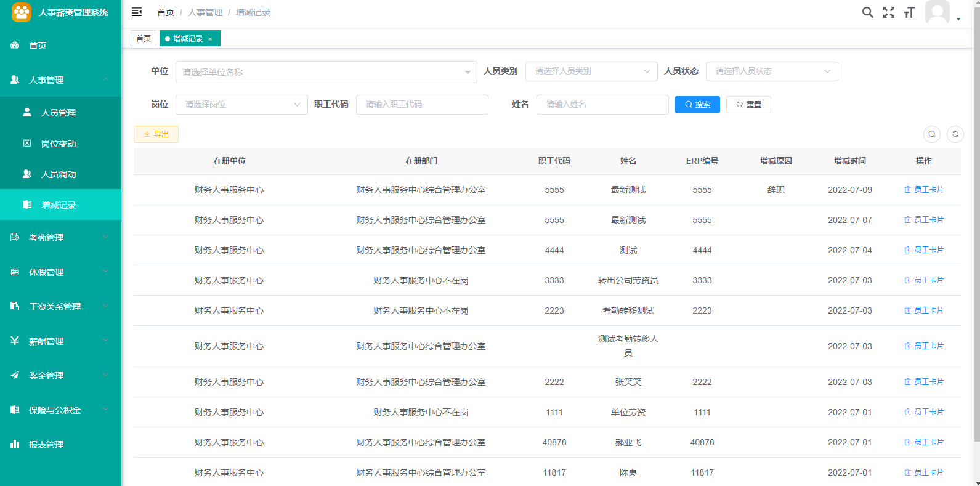Viewport: 980px width, 486px height.
Task: Open the 人员状态 dropdown
Action: point(772,71)
